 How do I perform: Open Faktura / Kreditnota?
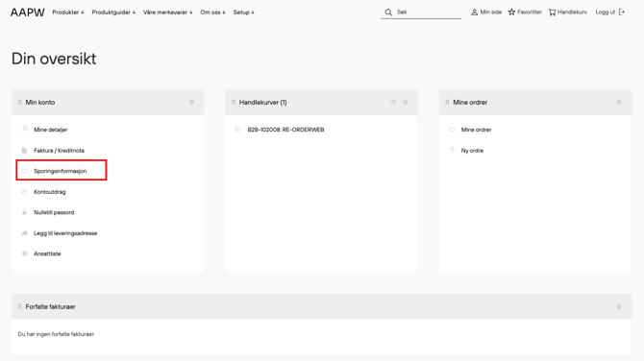[x=59, y=151]
